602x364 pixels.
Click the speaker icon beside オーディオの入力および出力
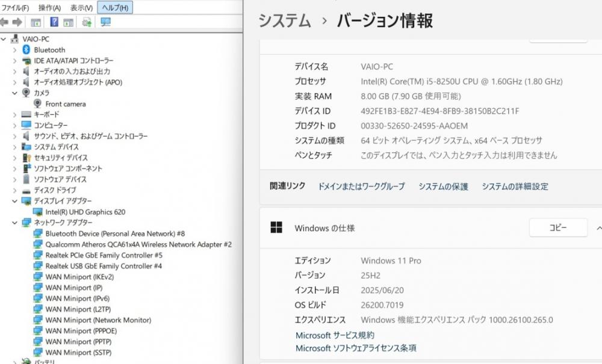click(26, 72)
